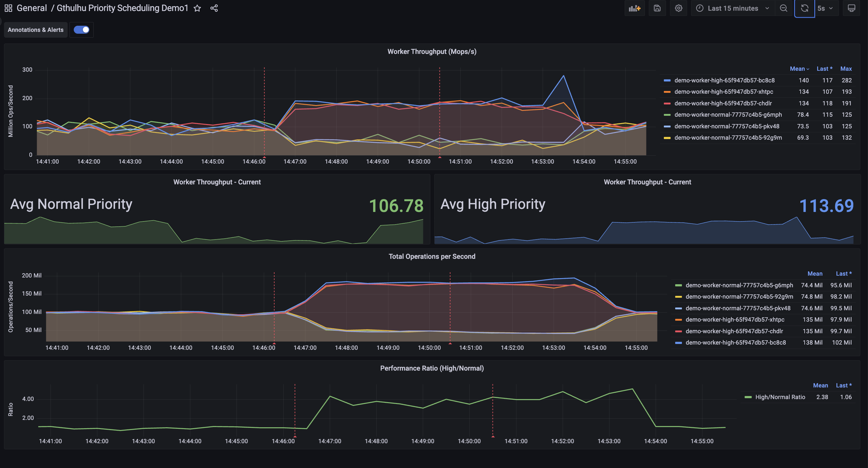Open the dashboards grid icon
Image resolution: width=868 pixels, height=468 pixels.
click(x=9, y=9)
